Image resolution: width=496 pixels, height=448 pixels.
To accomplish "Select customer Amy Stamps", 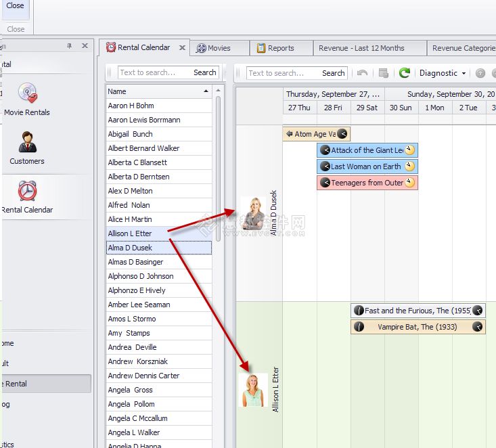I will point(159,333).
